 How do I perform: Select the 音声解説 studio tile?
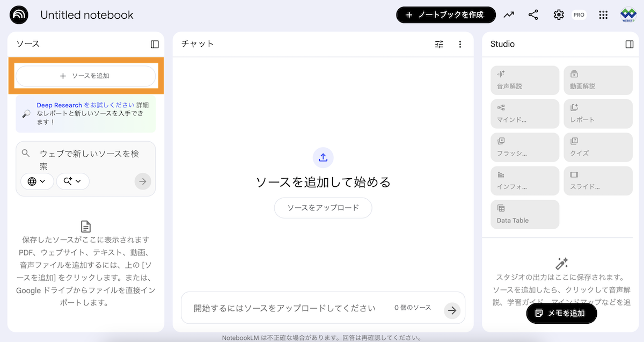coord(524,81)
